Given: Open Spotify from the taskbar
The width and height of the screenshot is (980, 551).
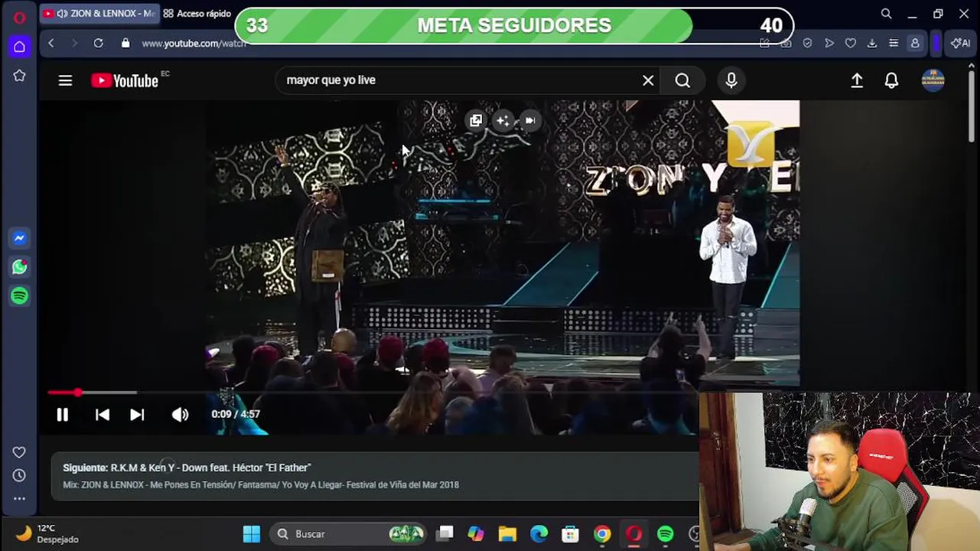Looking at the screenshot, I should 666,534.
